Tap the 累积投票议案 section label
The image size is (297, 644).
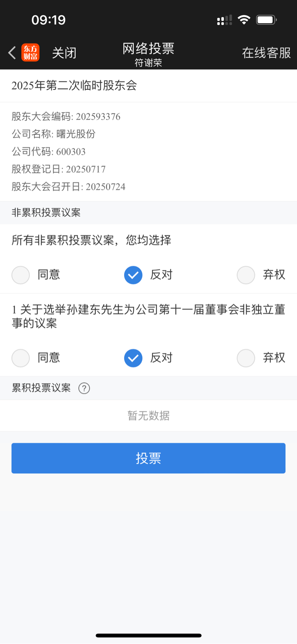[x=41, y=388]
